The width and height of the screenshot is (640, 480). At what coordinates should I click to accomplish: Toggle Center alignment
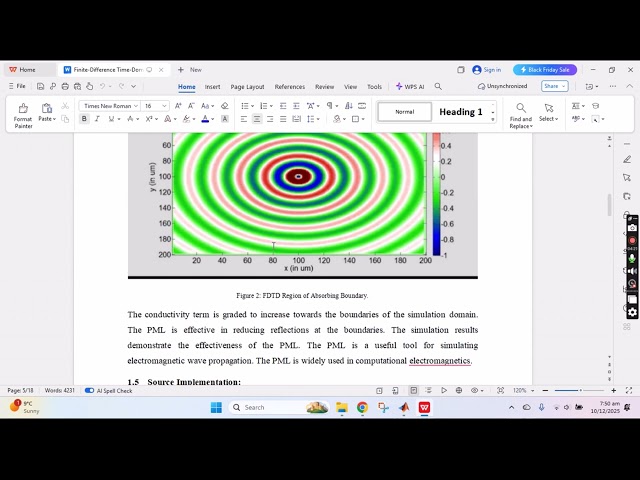257,119
